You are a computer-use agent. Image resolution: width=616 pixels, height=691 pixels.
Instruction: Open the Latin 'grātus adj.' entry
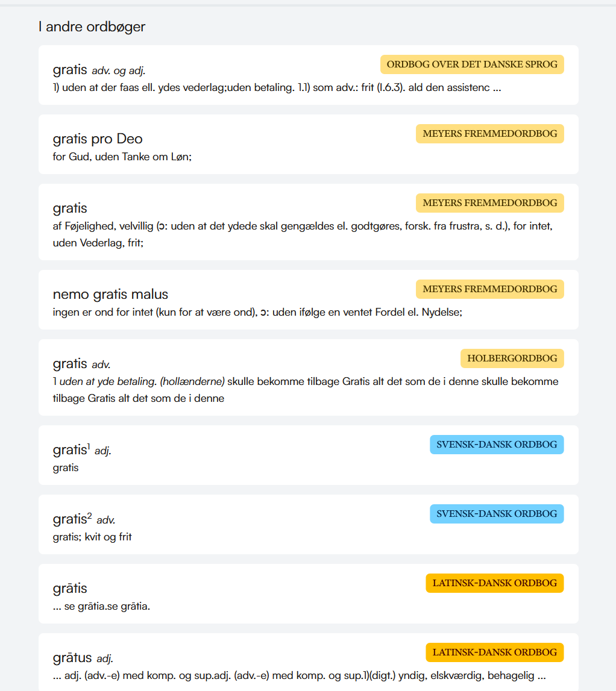[x=308, y=662]
